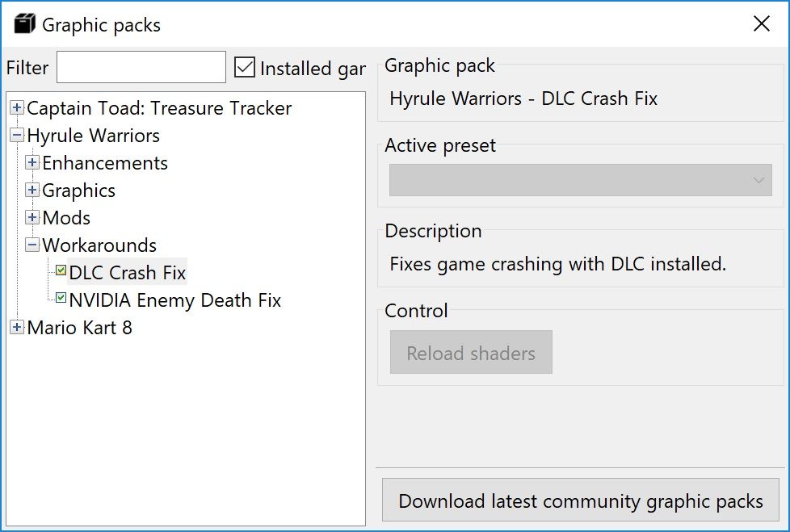Screen dimensions: 790x532
Task: Select the Captain Toad: Treasure Tracker entry
Action: click(x=159, y=108)
